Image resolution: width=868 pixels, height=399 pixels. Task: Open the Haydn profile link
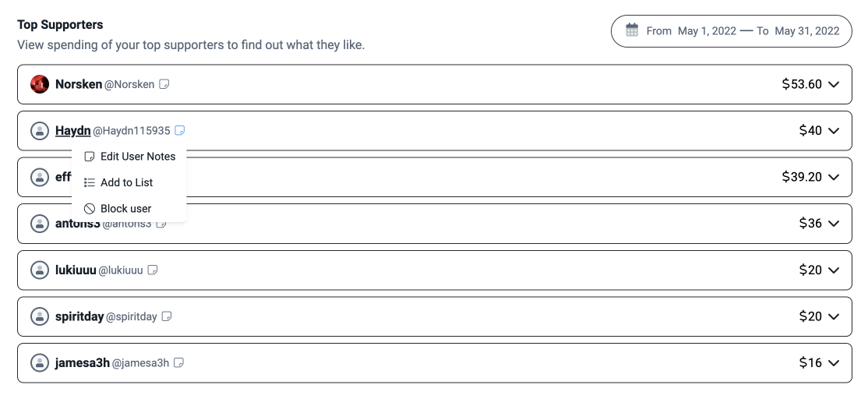click(x=73, y=131)
